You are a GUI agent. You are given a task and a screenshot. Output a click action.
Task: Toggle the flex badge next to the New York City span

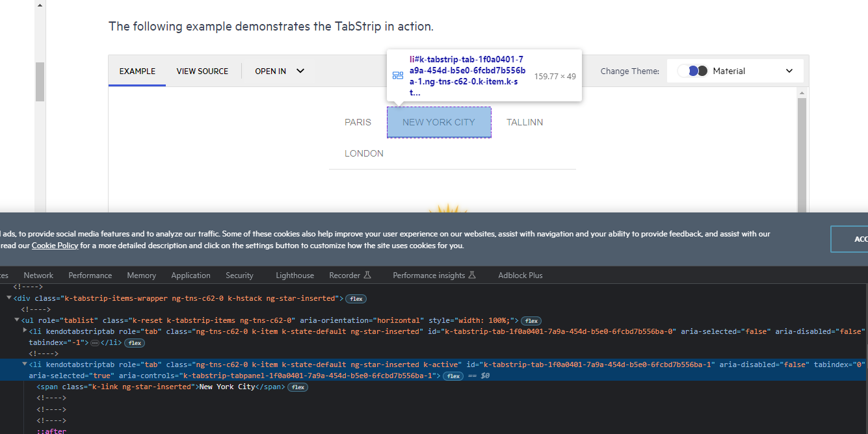point(297,387)
